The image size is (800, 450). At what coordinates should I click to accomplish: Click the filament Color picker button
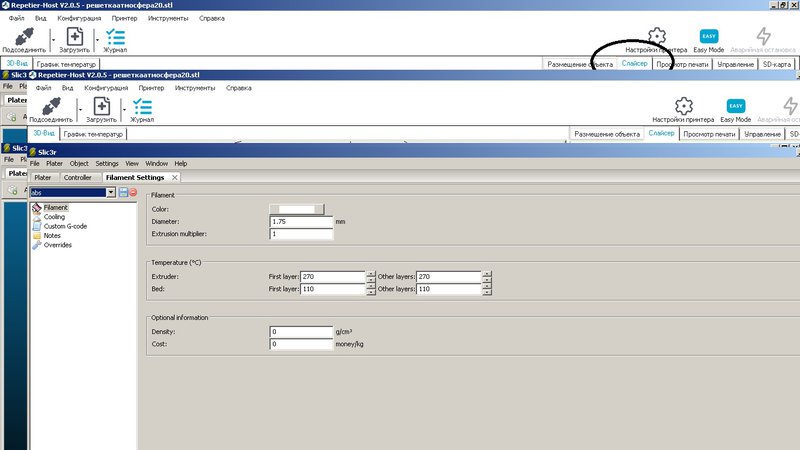[x=297, y=208]
